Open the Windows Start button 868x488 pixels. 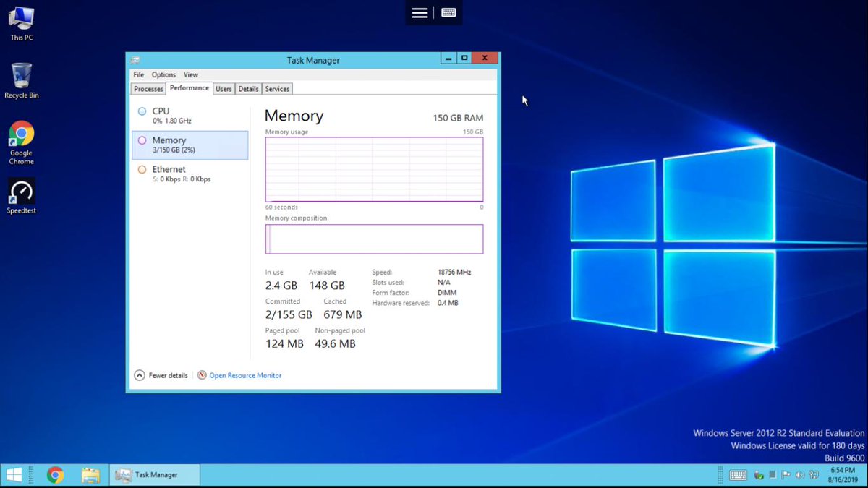point(14,475)
